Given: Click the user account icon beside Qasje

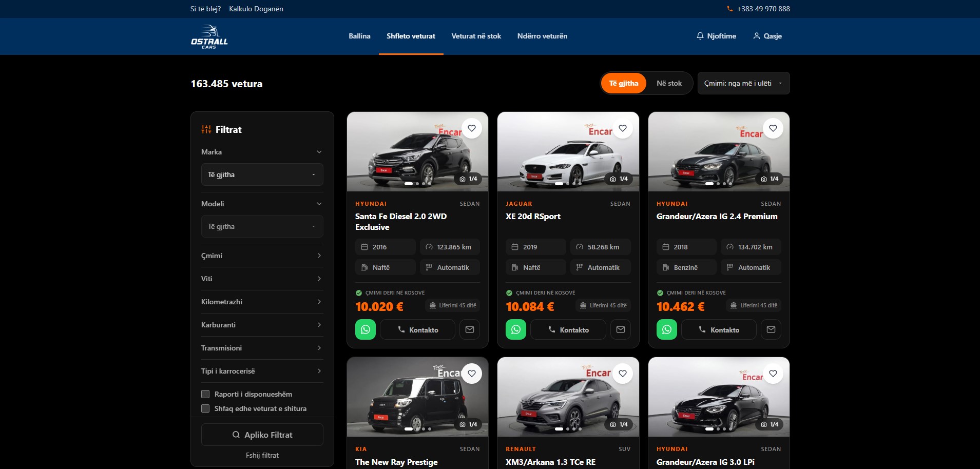Looking at the screenshot, I should tap(757, 36).
